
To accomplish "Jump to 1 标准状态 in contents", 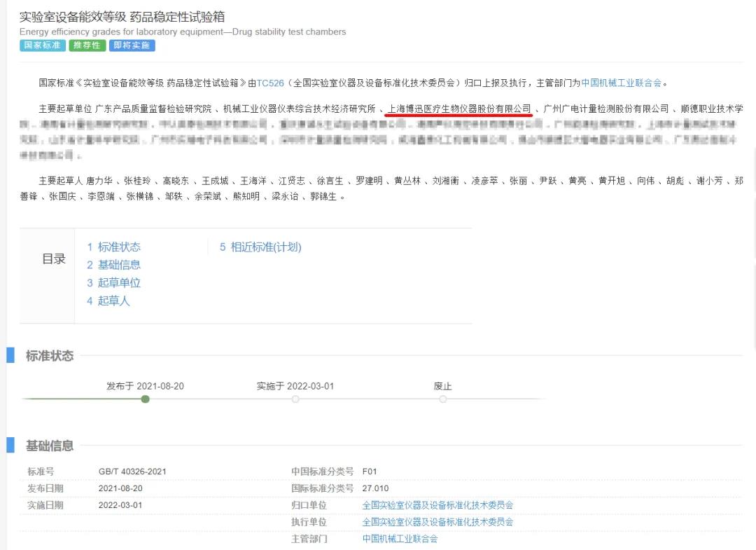I will point(113,247).
